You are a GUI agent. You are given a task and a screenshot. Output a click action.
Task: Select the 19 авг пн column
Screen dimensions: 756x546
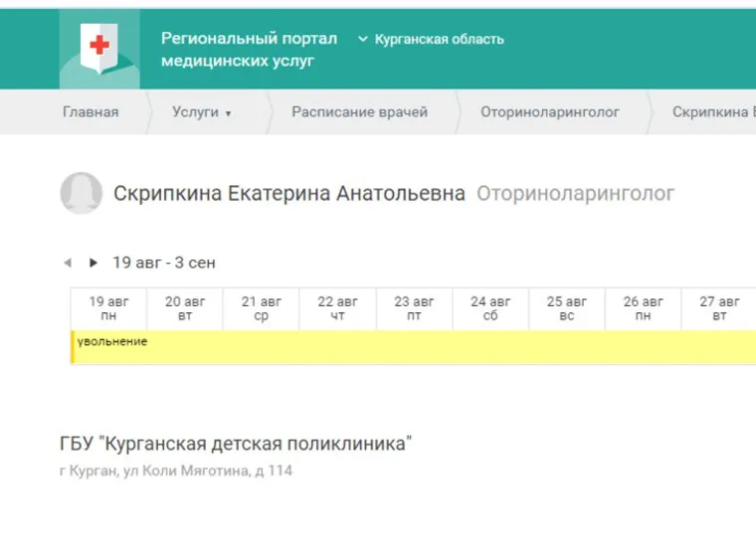[109, 308]
